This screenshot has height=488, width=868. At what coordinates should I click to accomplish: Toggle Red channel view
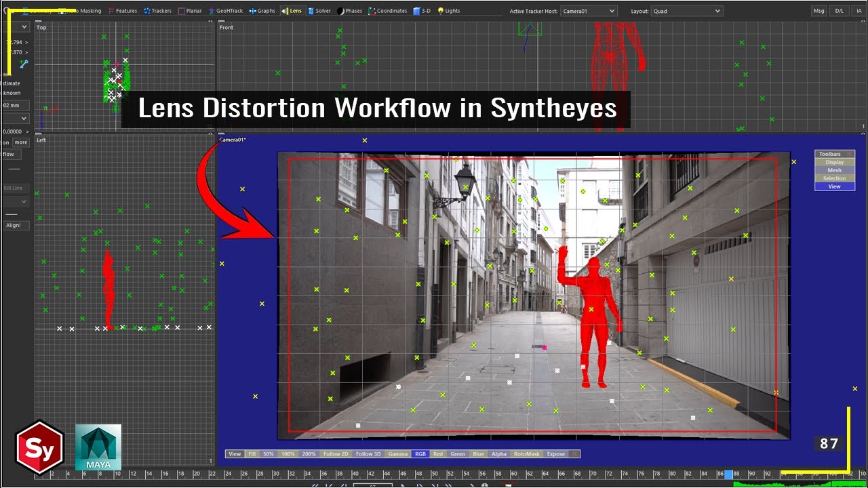point(438,454)
